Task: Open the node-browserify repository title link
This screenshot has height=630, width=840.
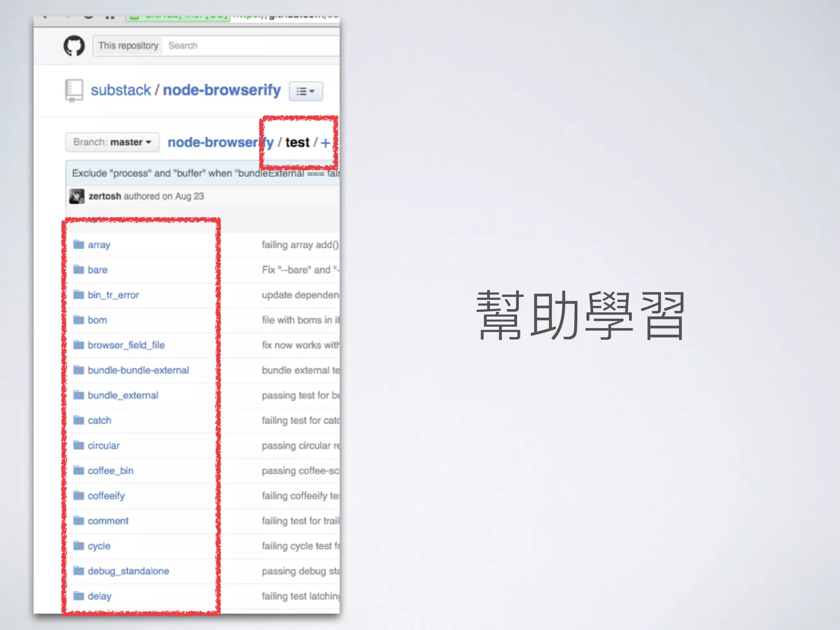Action: 221,90
